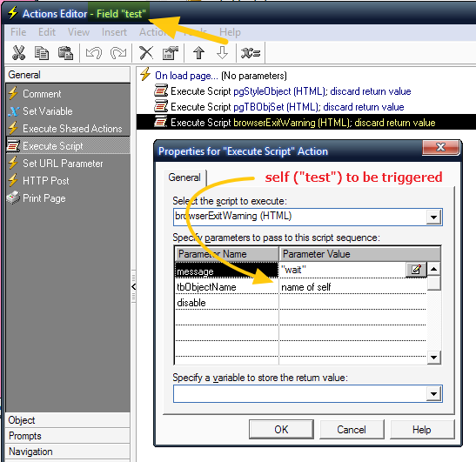Image resolution: width=476 pixels, height=462 pixels.
Task: Click the OK button
Action: pos(281,430)
